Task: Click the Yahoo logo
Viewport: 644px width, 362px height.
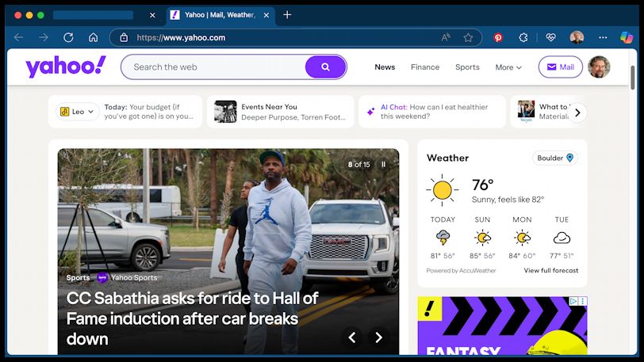Action: (x=66, y=67)
